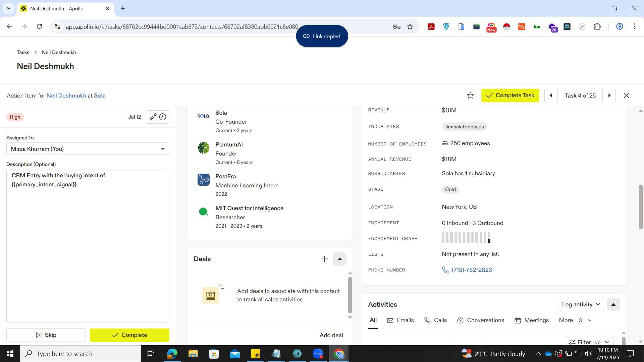The width and height of the screenshot is (644, 362).
Task: Call phone number (718)-782-2823
Action: coord(472,270)
